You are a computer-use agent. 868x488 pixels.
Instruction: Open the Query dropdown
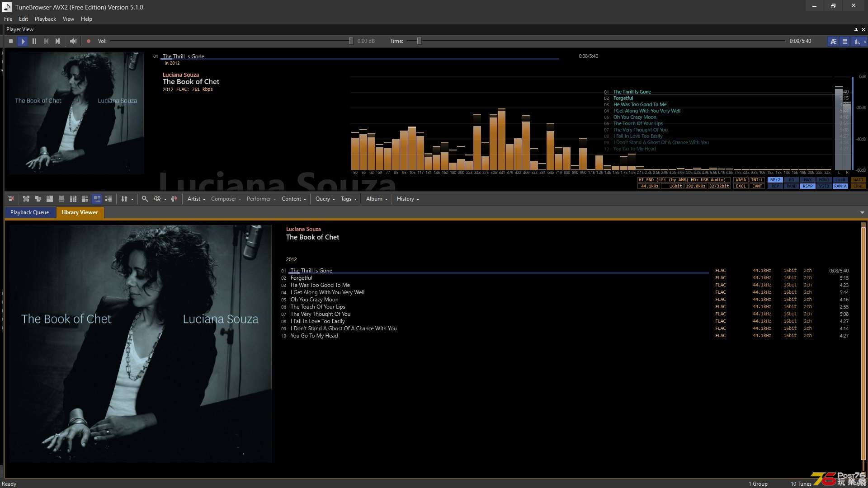coord(325,199)
